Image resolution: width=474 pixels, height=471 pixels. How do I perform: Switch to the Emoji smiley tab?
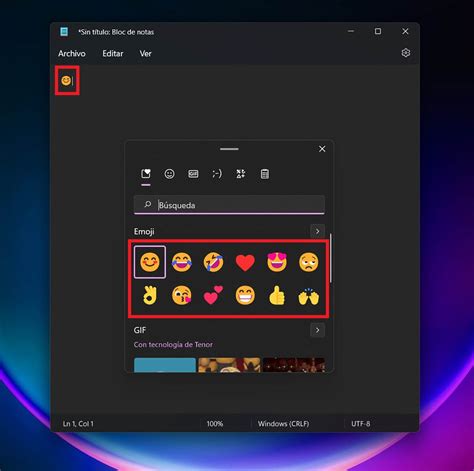(x=169, y=174)
